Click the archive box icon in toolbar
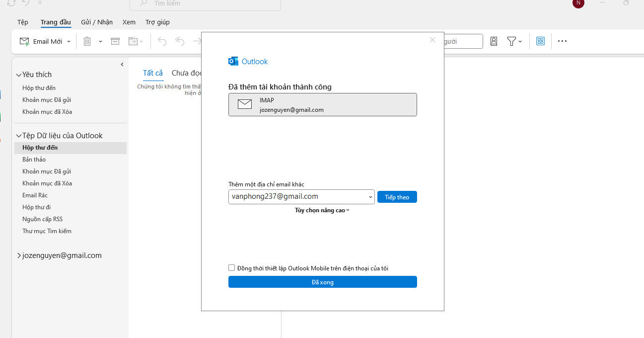The width and height of the screenshot is (644, 338). coord(115,41)
